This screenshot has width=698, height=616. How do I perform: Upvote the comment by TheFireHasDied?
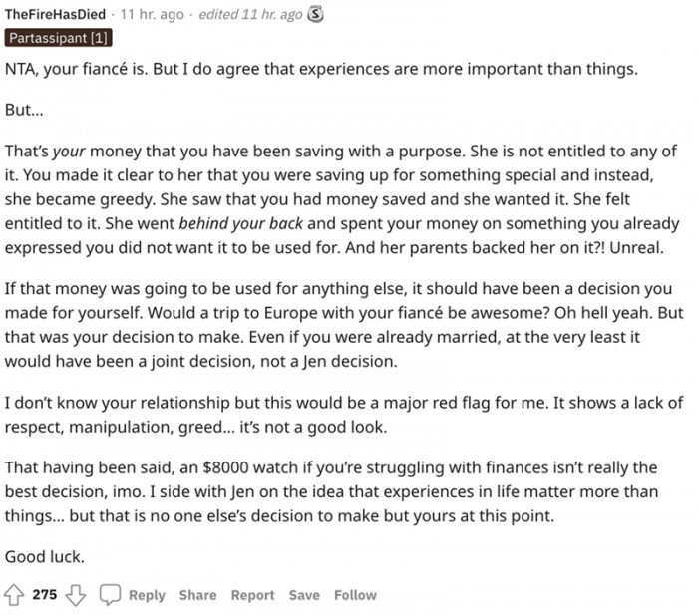coord(14,595)
